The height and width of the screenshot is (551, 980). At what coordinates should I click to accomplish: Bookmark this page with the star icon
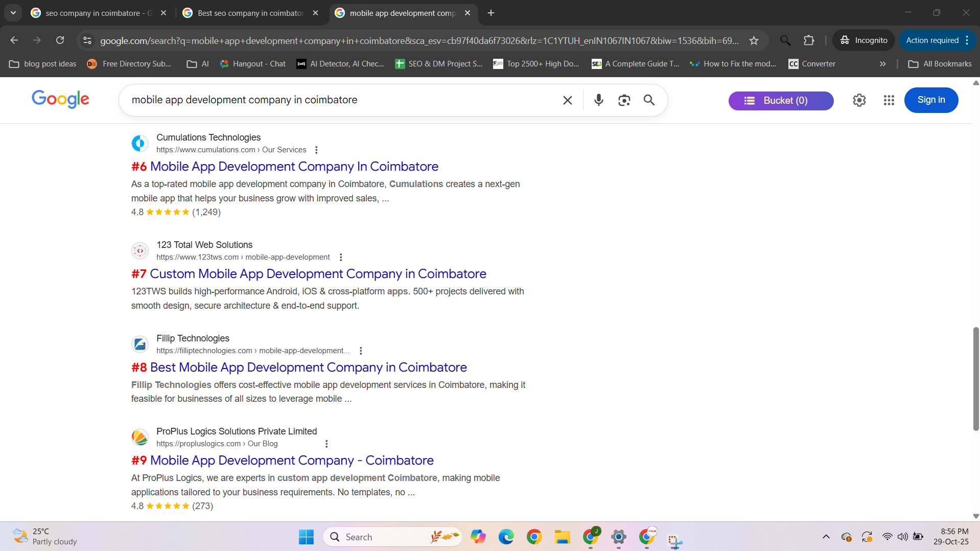click(x=754, y=40)
